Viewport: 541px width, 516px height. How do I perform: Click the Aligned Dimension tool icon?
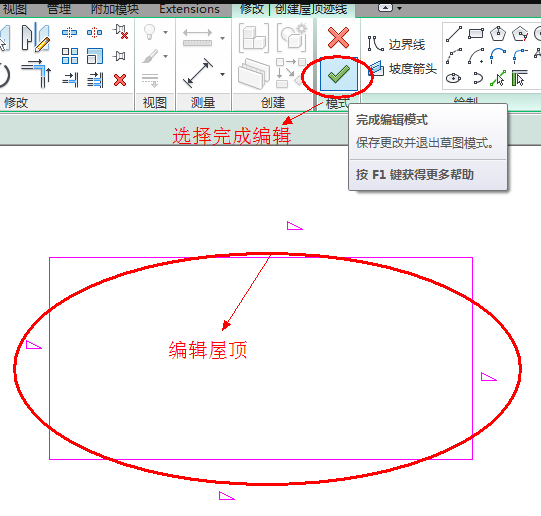pos(198,73)
